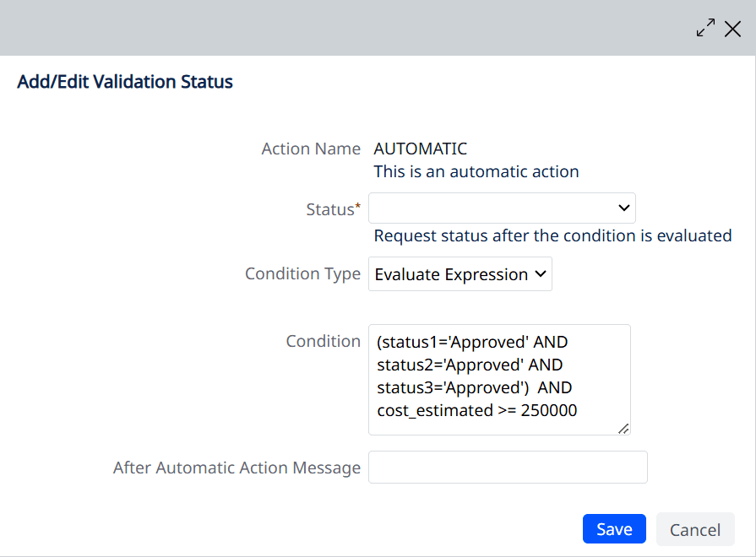
Task: Close the Add/Edit Validation Status dialog
Action: pyautogui.click(x=732, y=29)
